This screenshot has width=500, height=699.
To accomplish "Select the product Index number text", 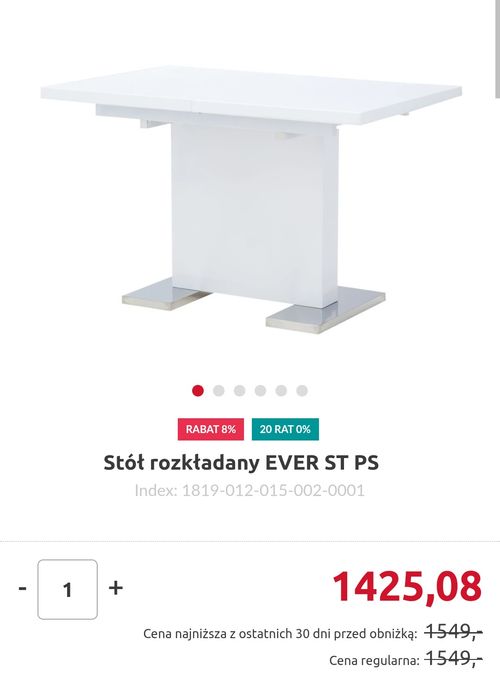I will 250,490.
